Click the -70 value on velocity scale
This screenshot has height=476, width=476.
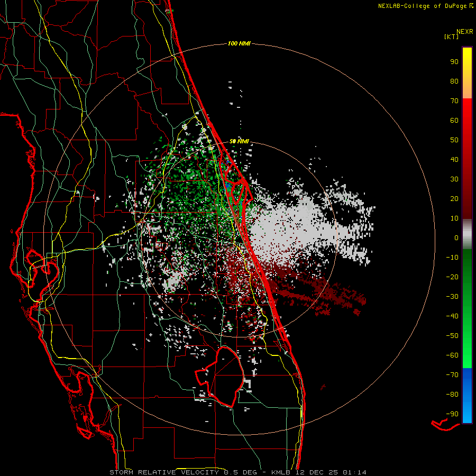(452, 374)
